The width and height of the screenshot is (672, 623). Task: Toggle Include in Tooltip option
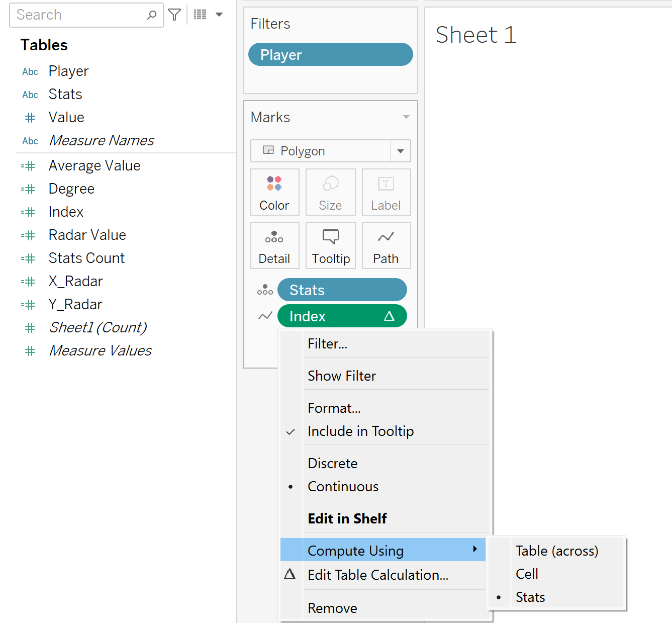click(x=360, y=431)
